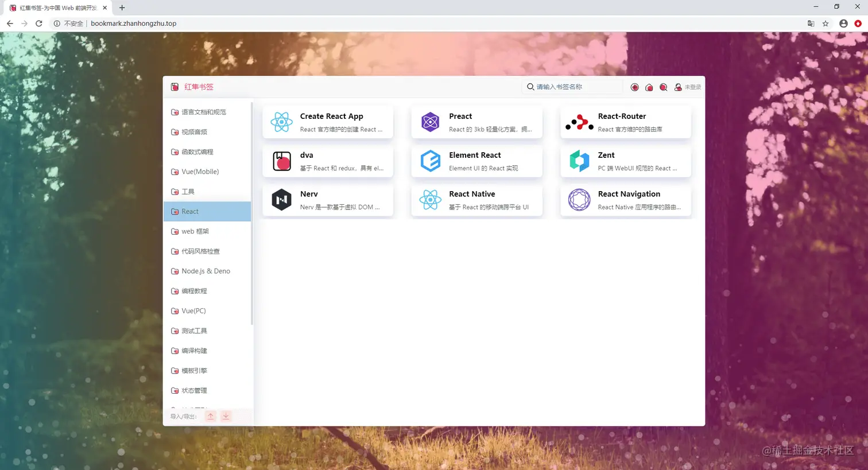Select the 编程教程 category
This screenshot has height=470, width=868.
207,291
